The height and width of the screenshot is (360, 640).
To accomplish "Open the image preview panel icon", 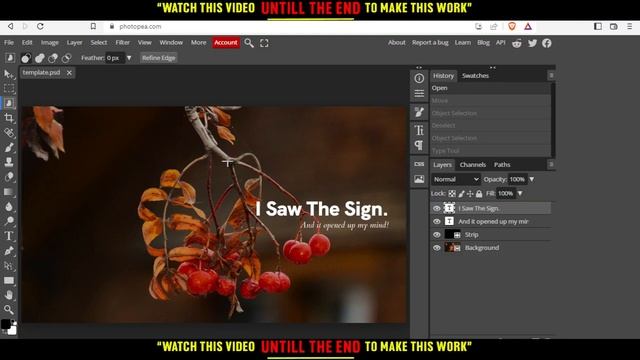I will coord(419,179).
